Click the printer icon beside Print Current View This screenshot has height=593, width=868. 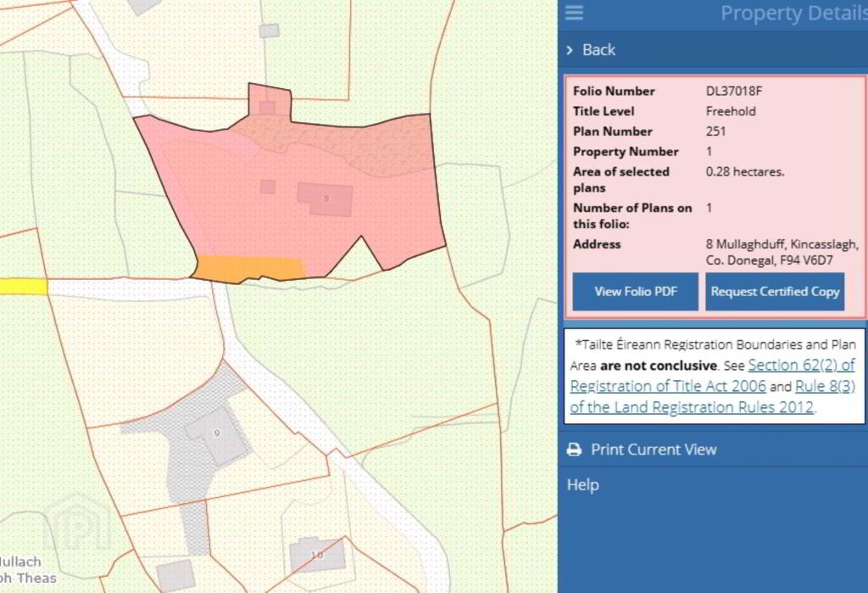click(x=575, y=450)
